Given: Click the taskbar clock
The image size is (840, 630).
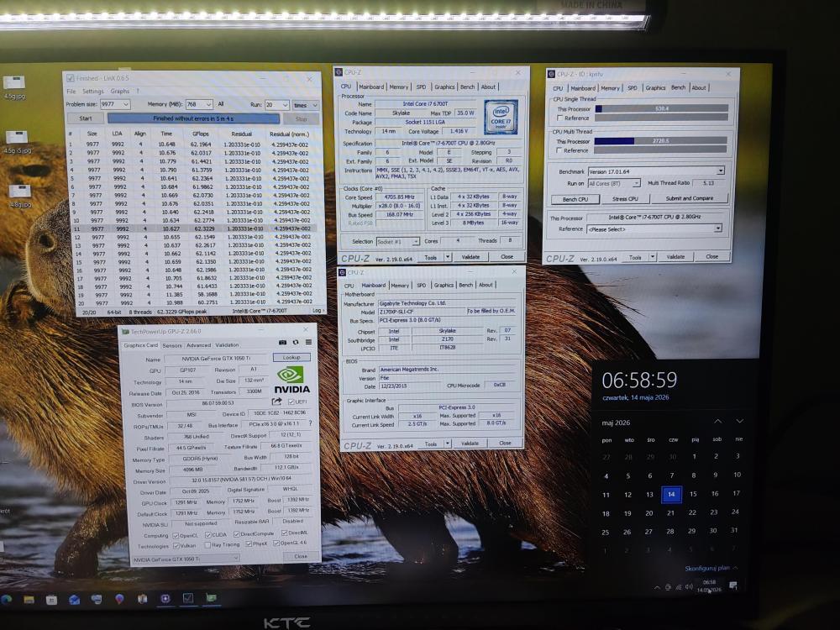Looking at the screenshot, I should pos(709,585).
